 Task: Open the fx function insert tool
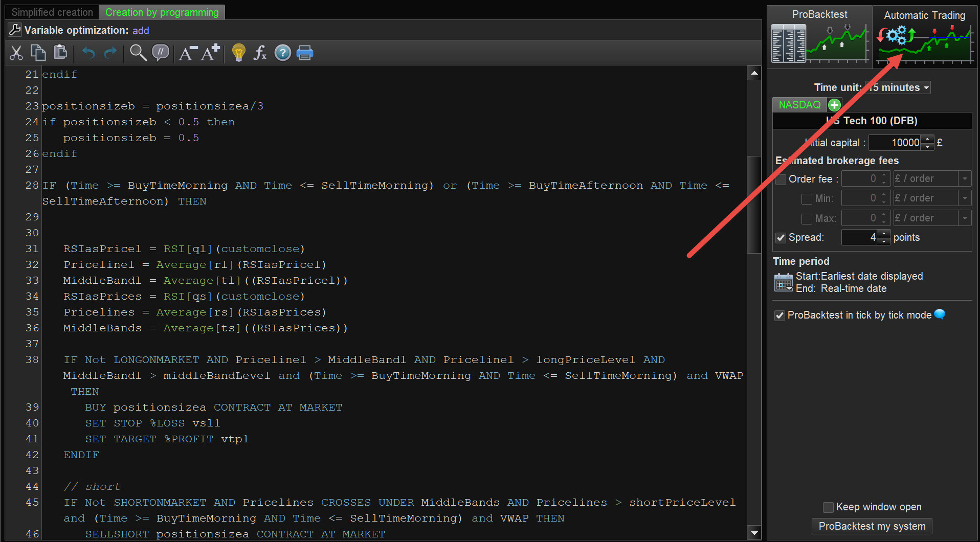[x=260, y=53]
